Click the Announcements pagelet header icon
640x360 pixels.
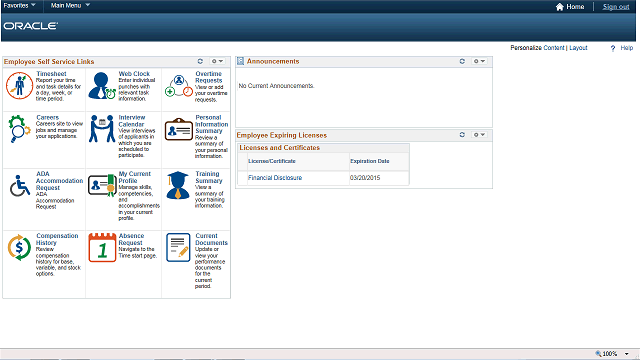[240, 61]
